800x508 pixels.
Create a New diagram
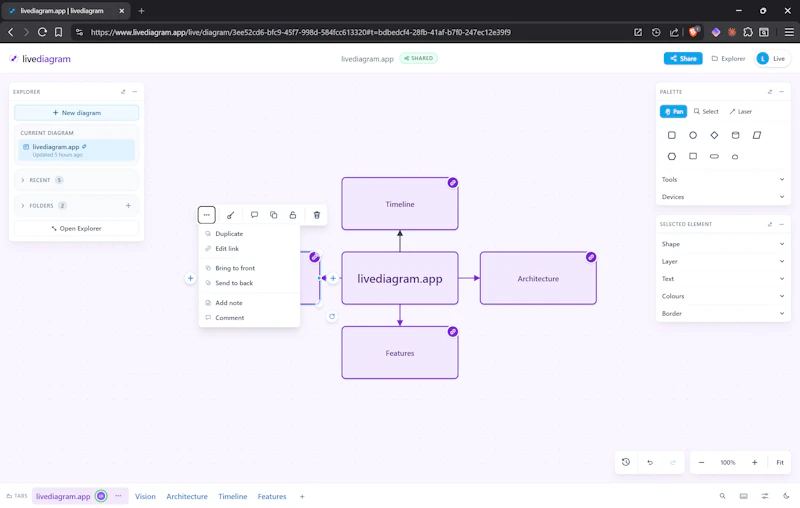[x=77, y=113]
